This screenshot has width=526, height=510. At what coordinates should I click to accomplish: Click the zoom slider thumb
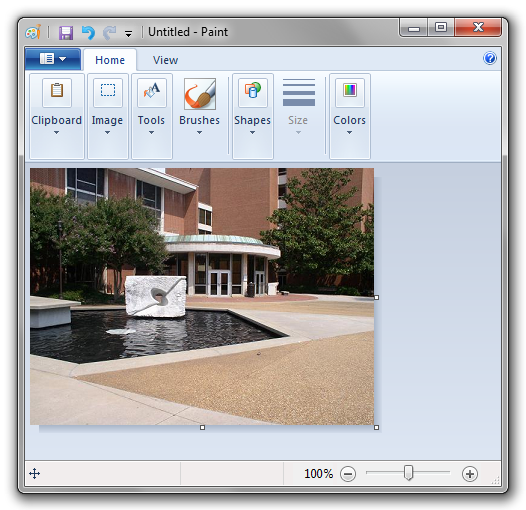[x=408, y=472]
